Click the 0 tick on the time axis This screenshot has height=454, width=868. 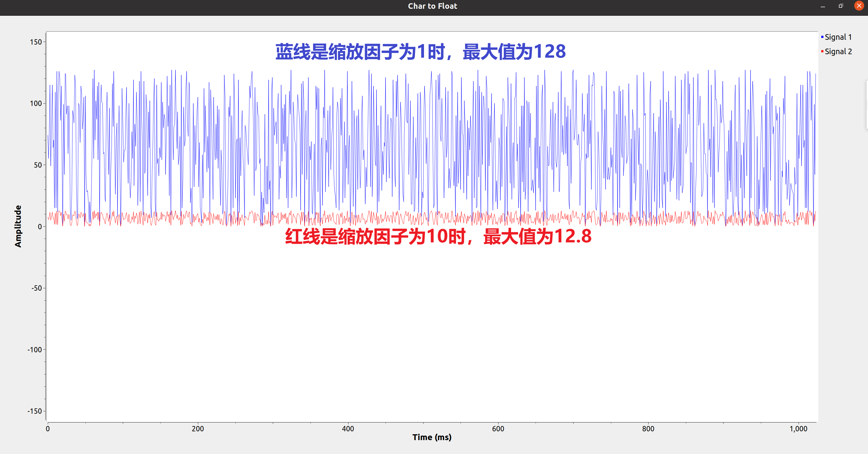(48, 428)
